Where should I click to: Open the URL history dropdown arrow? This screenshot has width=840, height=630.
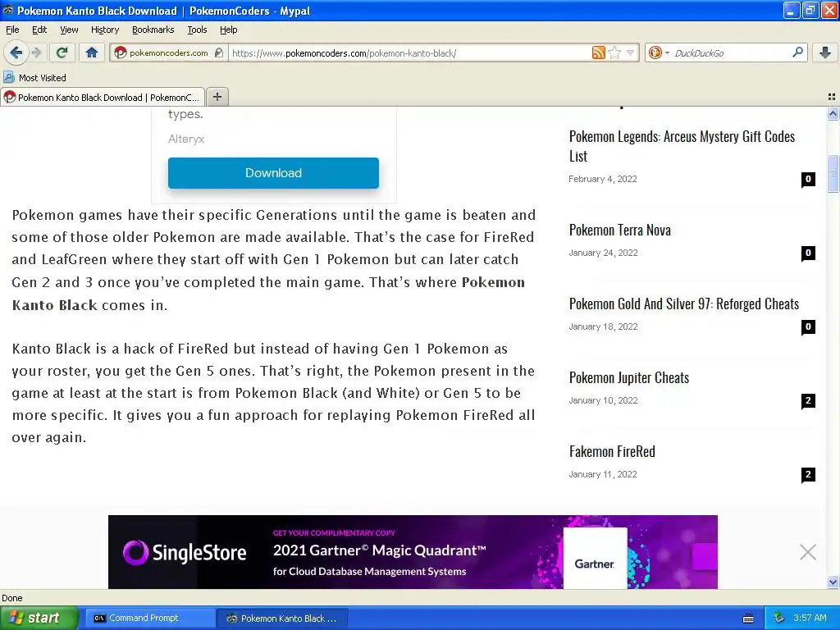pyautogui.click(x=631, y=52)
